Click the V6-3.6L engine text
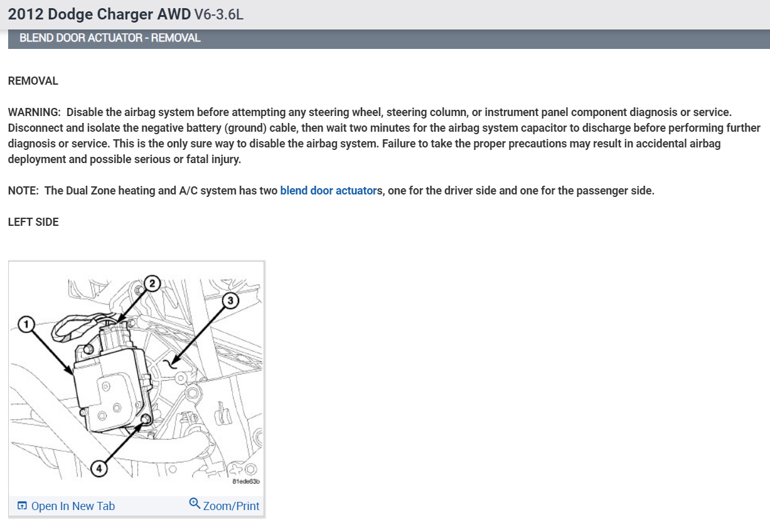The image size is (770, 532). tap(218, 14)
